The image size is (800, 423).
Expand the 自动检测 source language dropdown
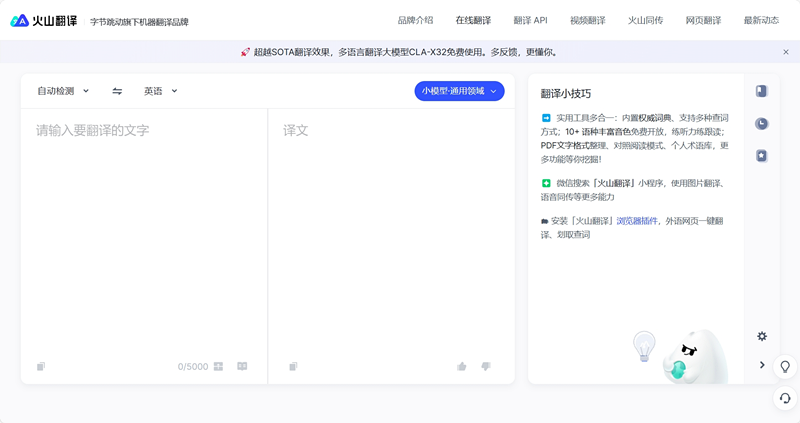(63, 91)
